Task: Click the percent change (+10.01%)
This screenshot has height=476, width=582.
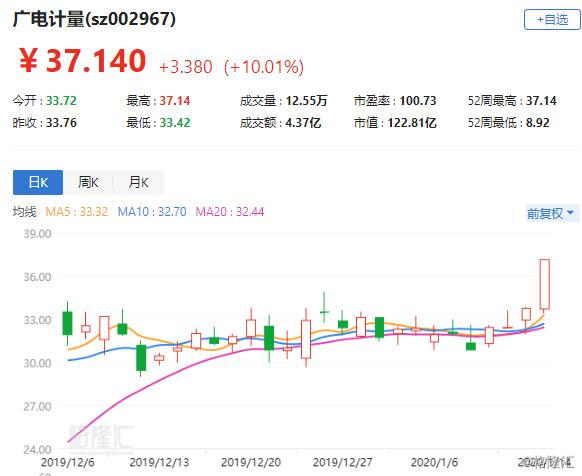Action: pos(264,67)
